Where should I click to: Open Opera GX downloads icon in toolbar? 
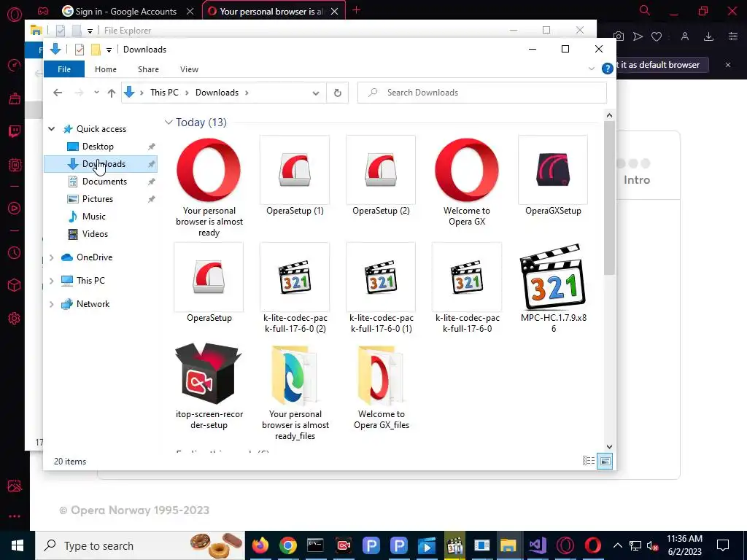[709, 36]
